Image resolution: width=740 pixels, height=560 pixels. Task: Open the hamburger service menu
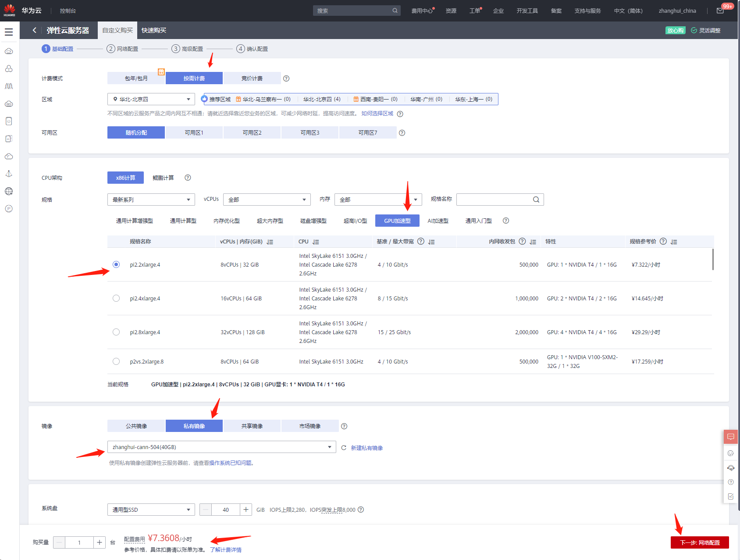tap(9, 32)
